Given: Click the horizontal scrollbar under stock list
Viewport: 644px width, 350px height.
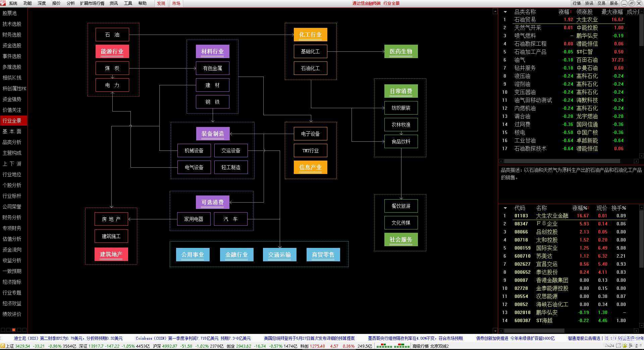Looking at the screenshot, I should pos(537,331).
